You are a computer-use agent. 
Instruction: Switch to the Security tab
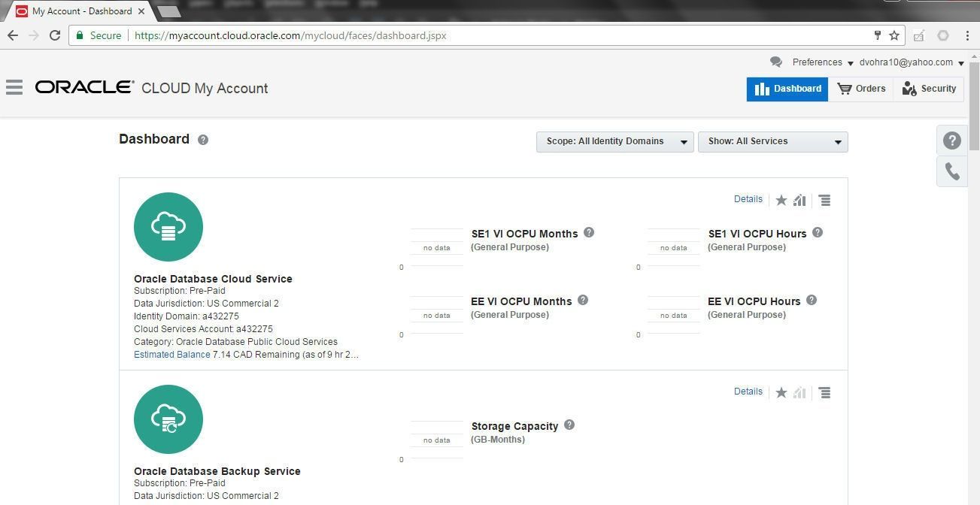coord(929,89)
